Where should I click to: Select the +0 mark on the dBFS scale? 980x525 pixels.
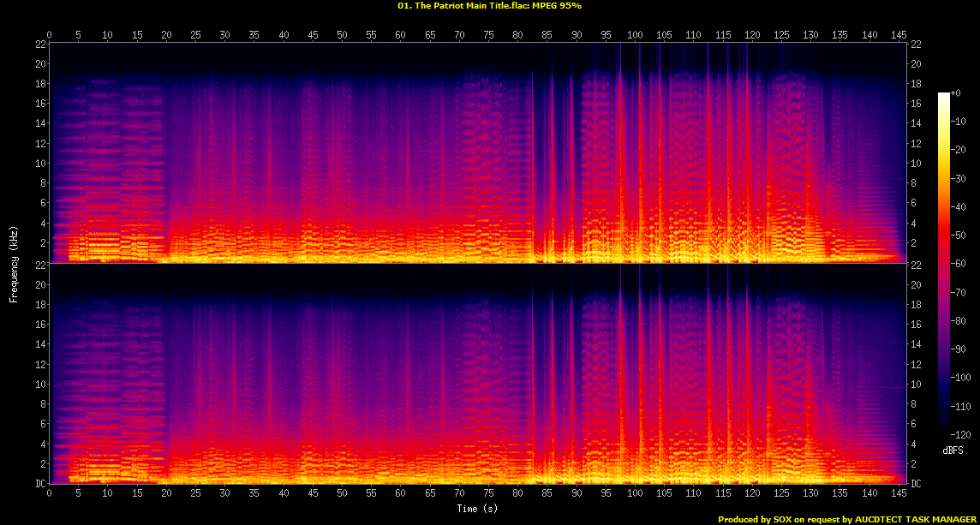coord(957,92)
